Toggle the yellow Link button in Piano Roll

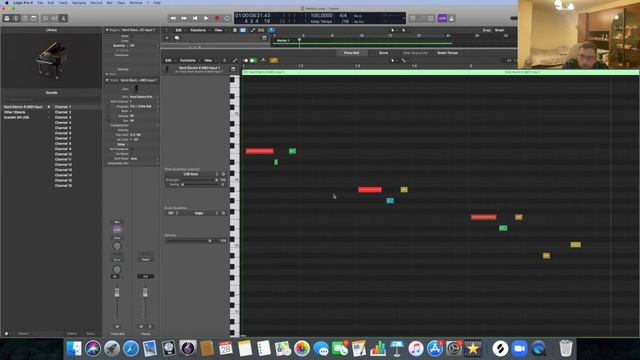274,60
